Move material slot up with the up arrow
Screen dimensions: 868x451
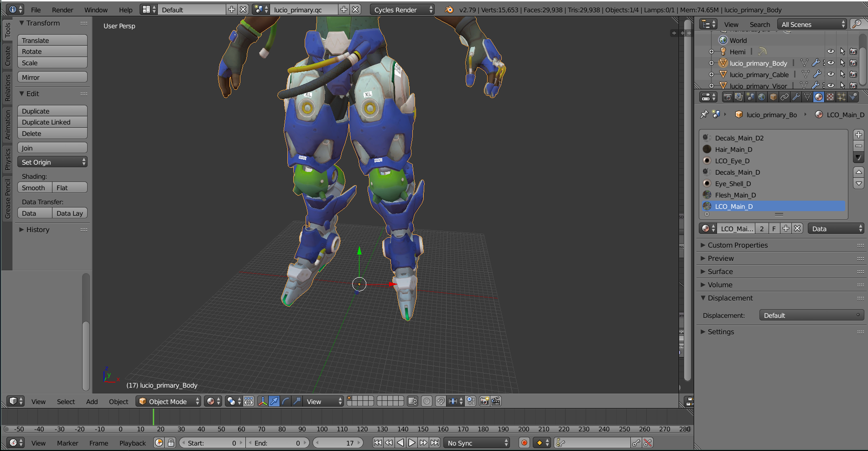(x=858, y=172)
